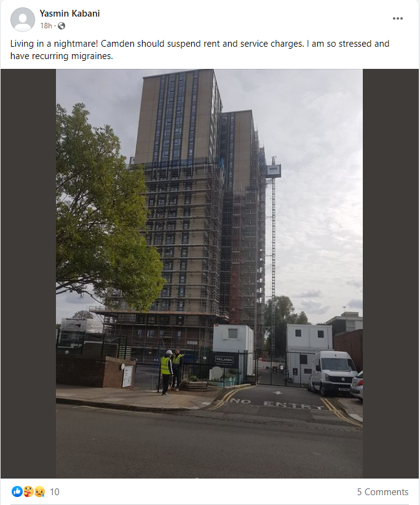Image resolution: width=420 pixels, height=505 pixels.
Task: Click the white van in the photo
Action: 333,373
